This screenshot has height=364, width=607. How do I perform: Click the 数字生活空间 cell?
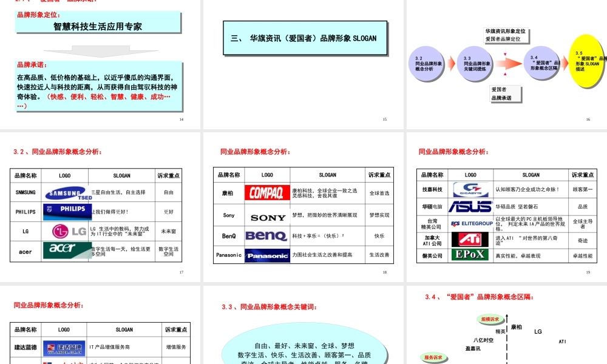[168, 251]
